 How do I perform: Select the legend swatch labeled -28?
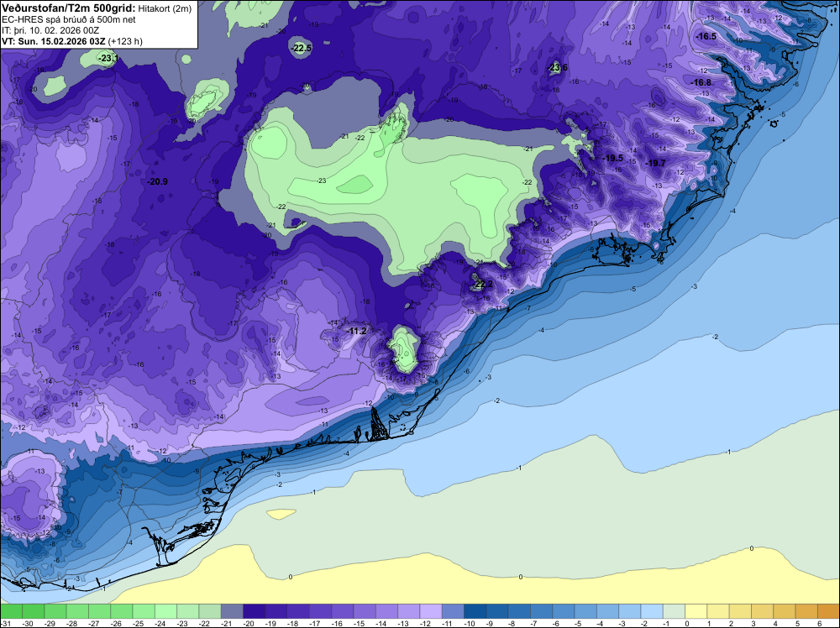tap(77, 611)
